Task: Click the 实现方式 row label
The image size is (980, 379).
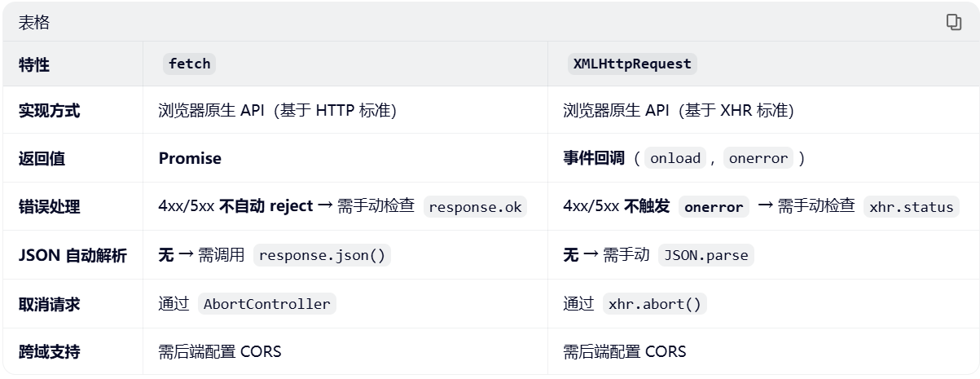Action: pyautogui.click(x=50, y=111)
